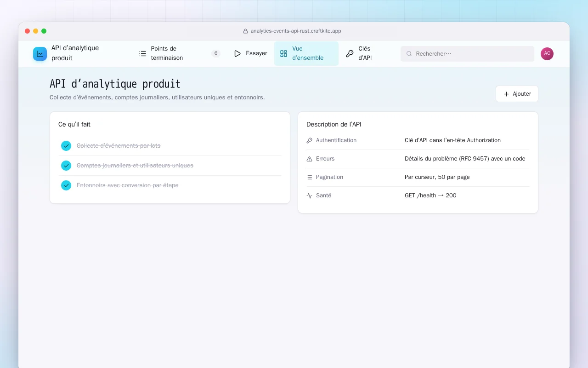
Task: Click the 6 badge on Points de terminaison
Action: point(216,54)
